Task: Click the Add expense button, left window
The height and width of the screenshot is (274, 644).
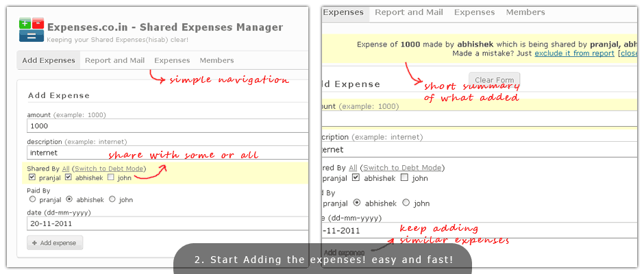Action: pyautogui.click(x=55, y=242)
